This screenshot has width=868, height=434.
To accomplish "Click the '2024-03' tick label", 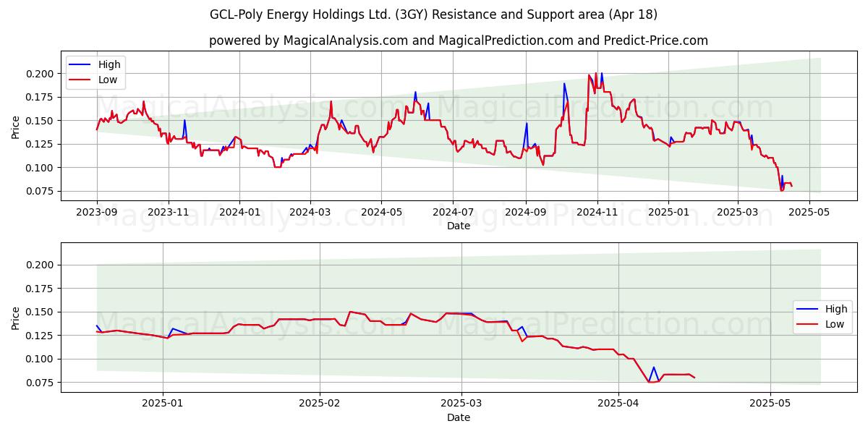I will 310,212.
